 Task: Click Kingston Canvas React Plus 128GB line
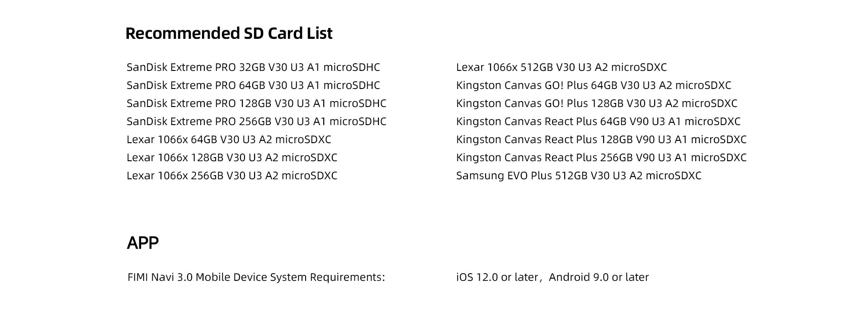601,140
